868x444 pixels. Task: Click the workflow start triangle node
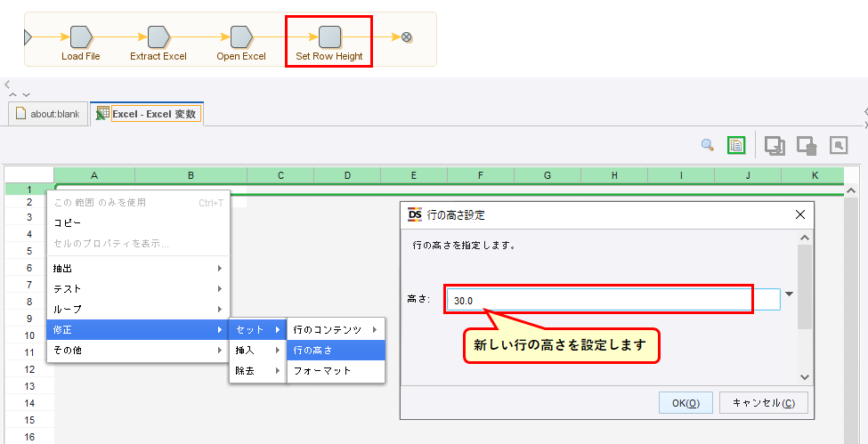(28, 37)
